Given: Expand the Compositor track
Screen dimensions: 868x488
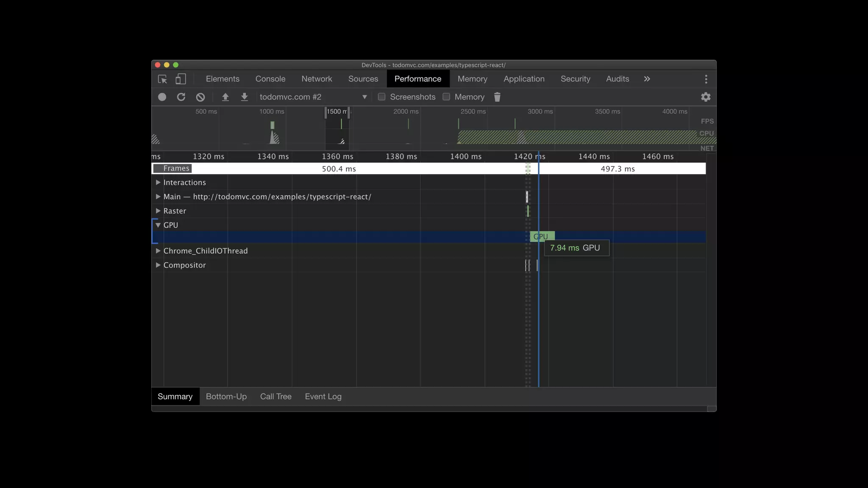Looking at the screenshot, I should pyautogui.click(x=158, y=265).
